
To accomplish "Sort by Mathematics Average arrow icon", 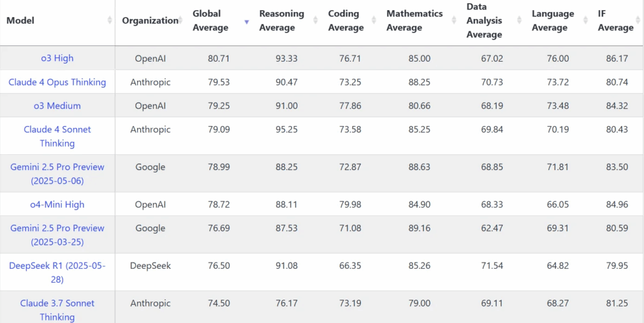I will pyautogui.click(x=454, y=20).
